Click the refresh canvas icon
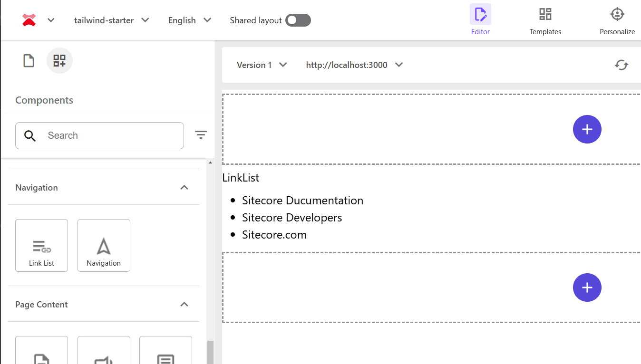Image resolution: width=641 pixels, height=364 pixels. (x=621, y=65)
